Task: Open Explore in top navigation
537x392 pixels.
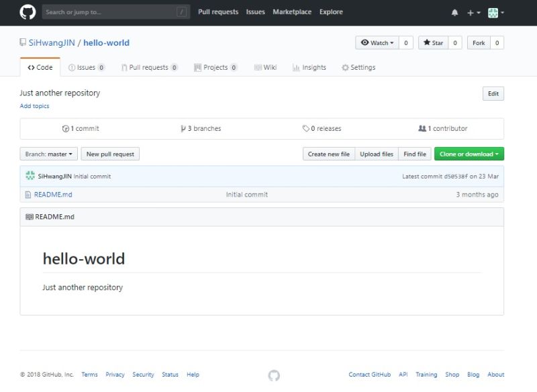Action: (x=331, y=11)
